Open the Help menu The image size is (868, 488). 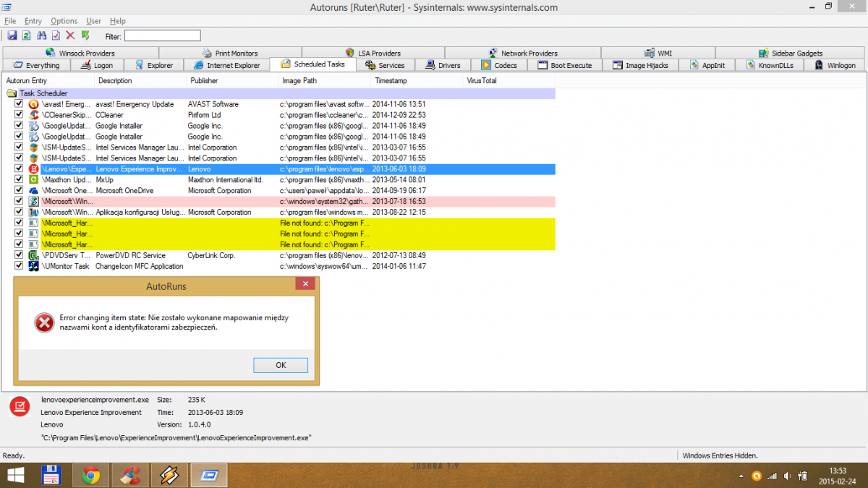pos(117,21)
